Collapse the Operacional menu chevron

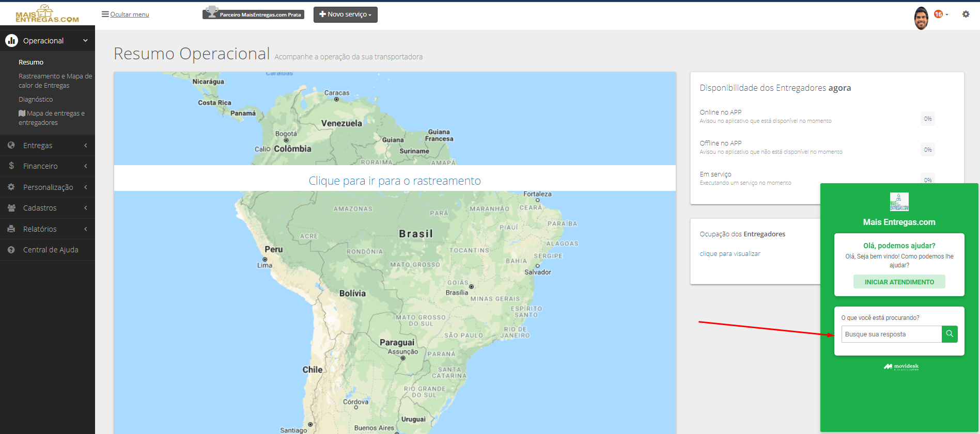click(x=85, y=40)
